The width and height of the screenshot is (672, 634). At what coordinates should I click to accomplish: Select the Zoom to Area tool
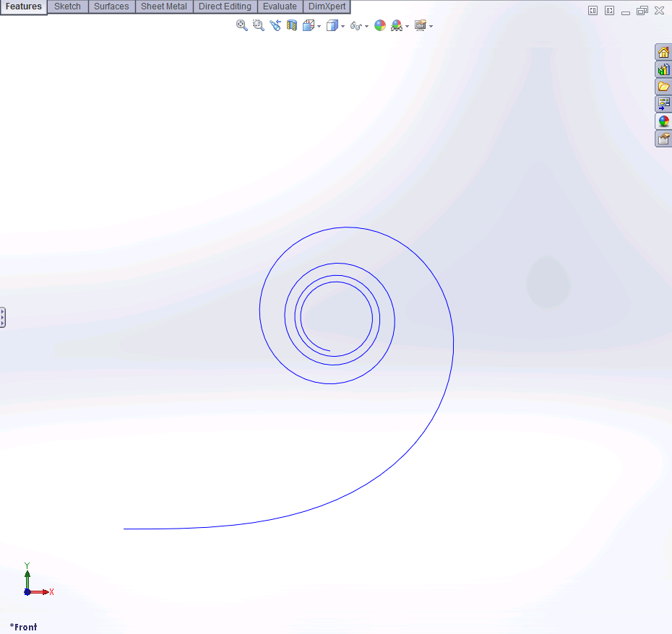tap(259, 26)
